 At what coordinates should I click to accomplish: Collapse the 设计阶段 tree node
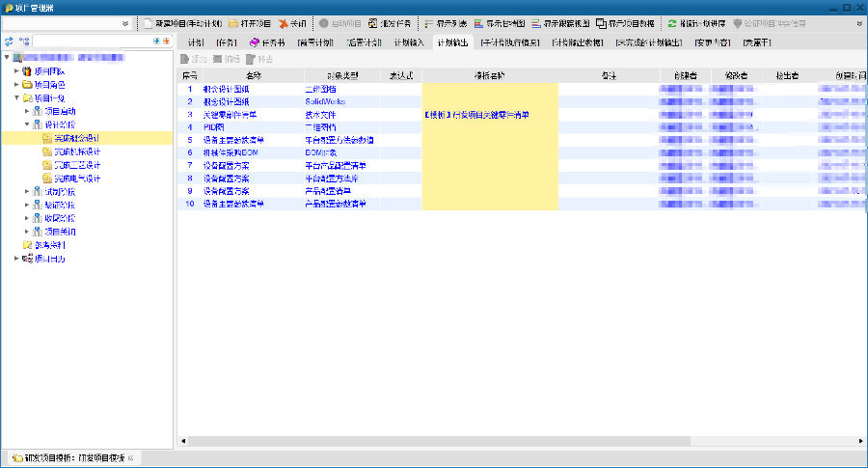[x=27, y=124]
